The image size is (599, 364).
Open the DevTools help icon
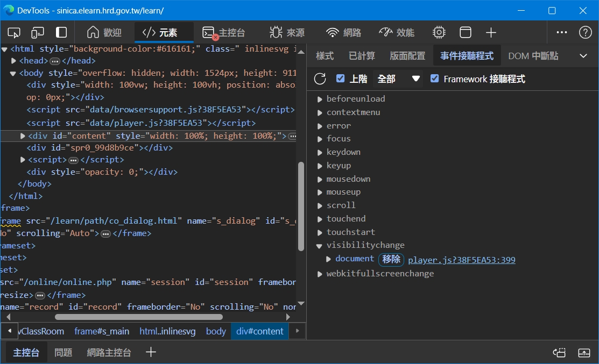click(x=585, y=32)
